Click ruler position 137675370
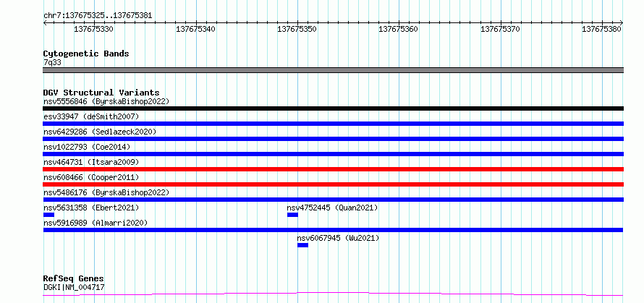The image size is (644, 303). (x=500, y=29)
